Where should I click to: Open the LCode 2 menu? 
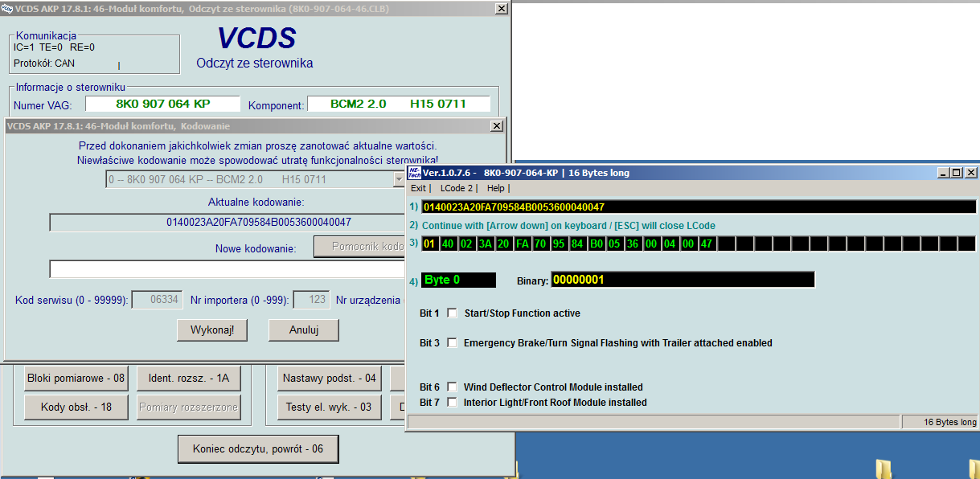(x=457, y=188)
